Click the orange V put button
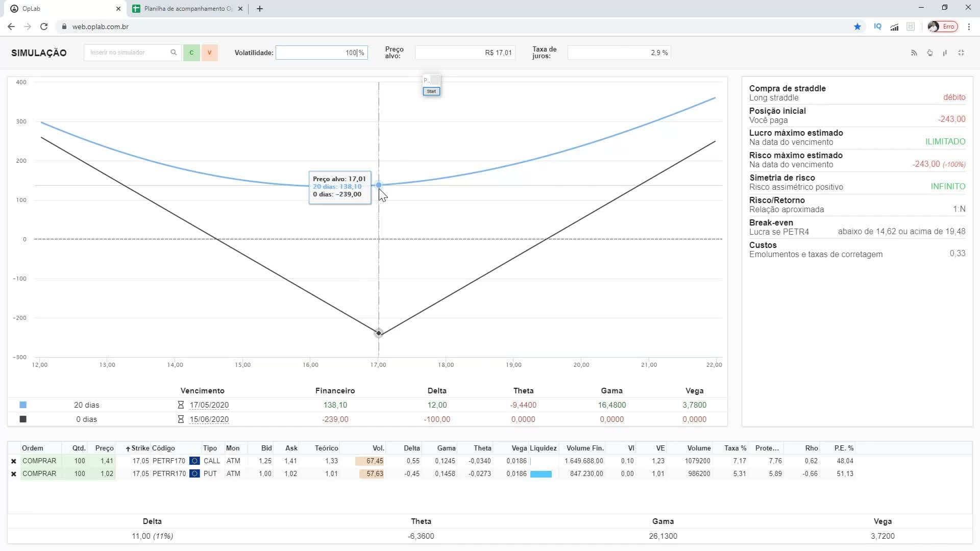This screenshot has height=551, width=980. (x=209, y=53)
